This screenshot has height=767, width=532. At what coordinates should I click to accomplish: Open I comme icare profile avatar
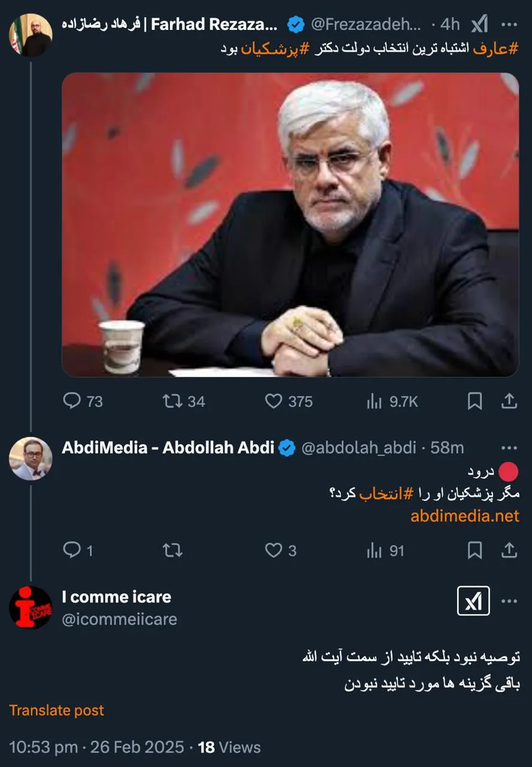(31, 608)
